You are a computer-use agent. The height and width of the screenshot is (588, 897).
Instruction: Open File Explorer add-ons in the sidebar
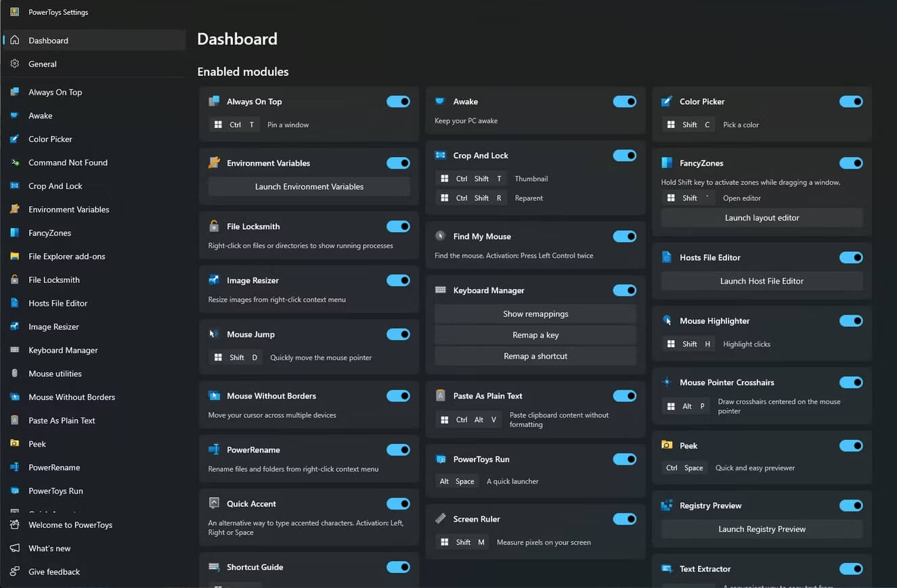94,256
